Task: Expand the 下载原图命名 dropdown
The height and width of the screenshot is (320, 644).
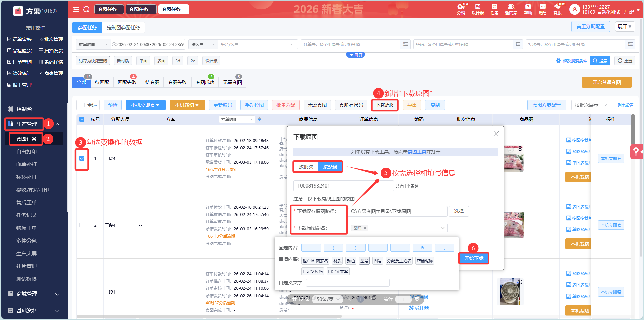Action: pos(442,228)
